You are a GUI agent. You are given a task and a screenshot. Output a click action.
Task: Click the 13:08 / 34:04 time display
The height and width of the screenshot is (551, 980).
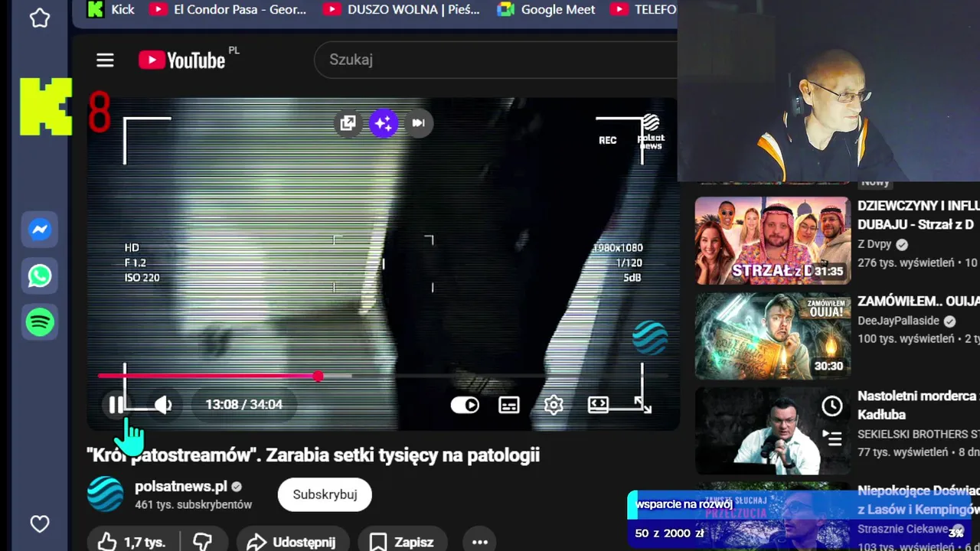coord(243,405)
